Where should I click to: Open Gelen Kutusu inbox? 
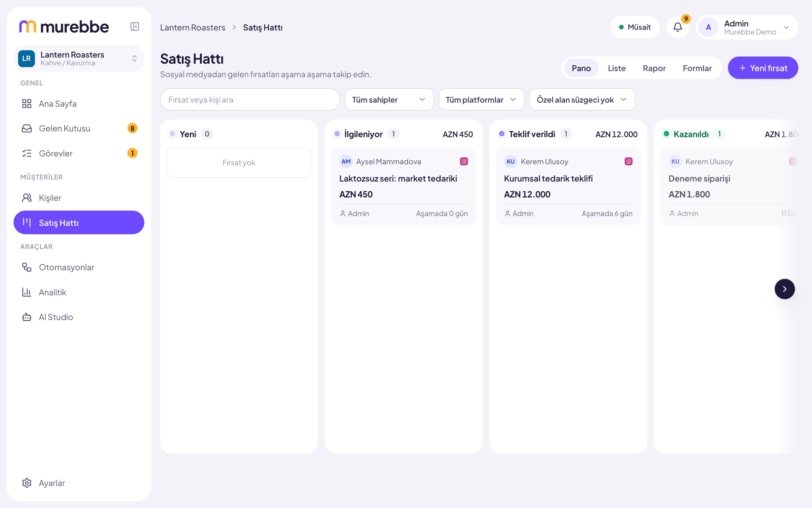click(x=79, y=128)
